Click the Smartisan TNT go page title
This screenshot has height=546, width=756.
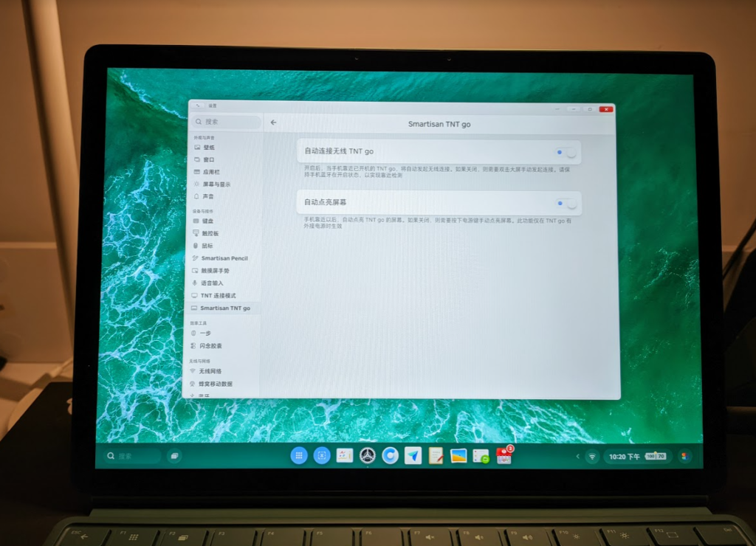(439, 124)
